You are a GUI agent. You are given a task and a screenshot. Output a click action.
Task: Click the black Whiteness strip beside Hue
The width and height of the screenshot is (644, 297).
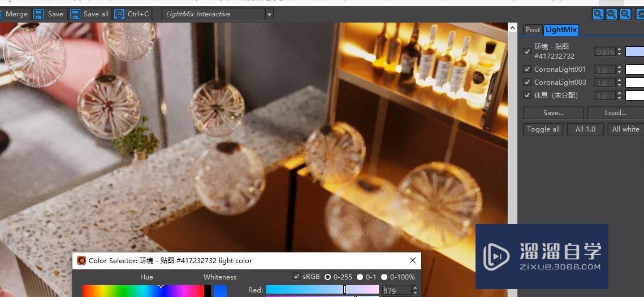[x=208, y=291]
